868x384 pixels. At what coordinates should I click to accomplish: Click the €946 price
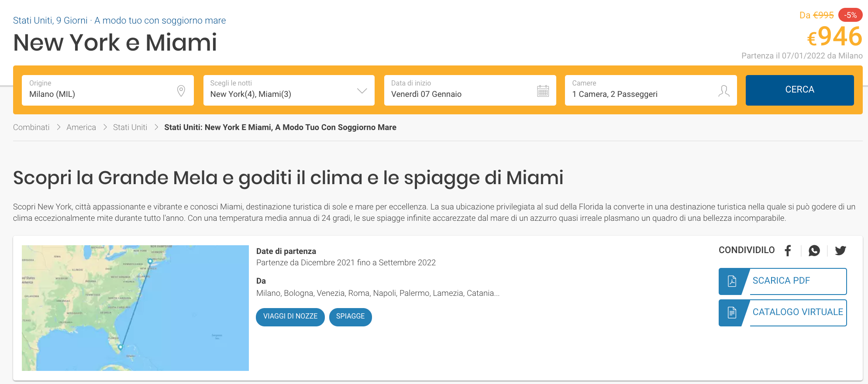coord(835,37)
